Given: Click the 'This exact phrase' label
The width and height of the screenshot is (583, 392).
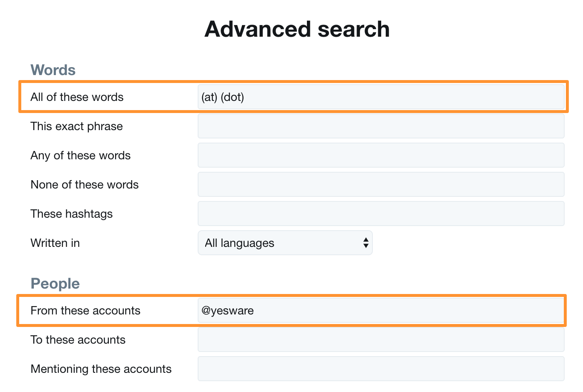Looking at the screenshot, I should pyautogui.click(x=77, y=126).
